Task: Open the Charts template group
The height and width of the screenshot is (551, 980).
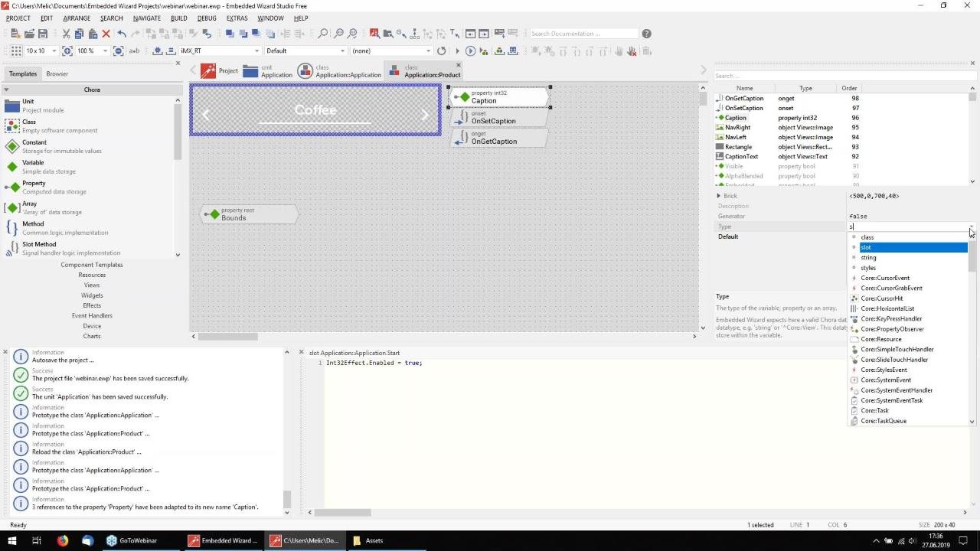Action: click(92, 336)
